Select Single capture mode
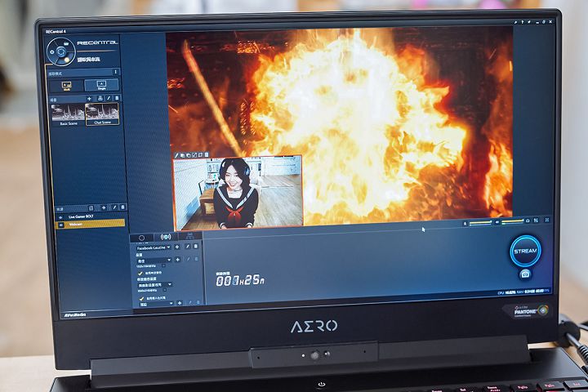Image resolution: width=588 pixels, height=392 pixels. (101, 85)
